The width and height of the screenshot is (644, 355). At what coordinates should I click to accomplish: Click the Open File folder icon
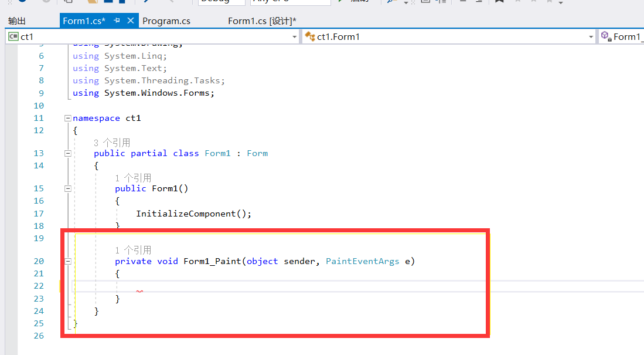pyautogui.click(x=93, y=3)
